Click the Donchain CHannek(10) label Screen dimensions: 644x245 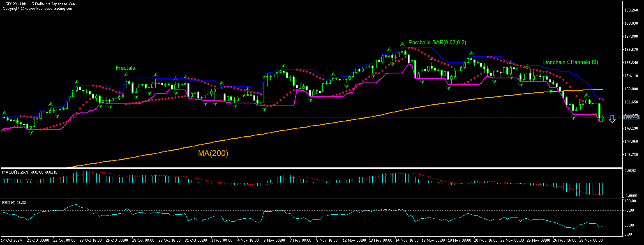[570, 62]
